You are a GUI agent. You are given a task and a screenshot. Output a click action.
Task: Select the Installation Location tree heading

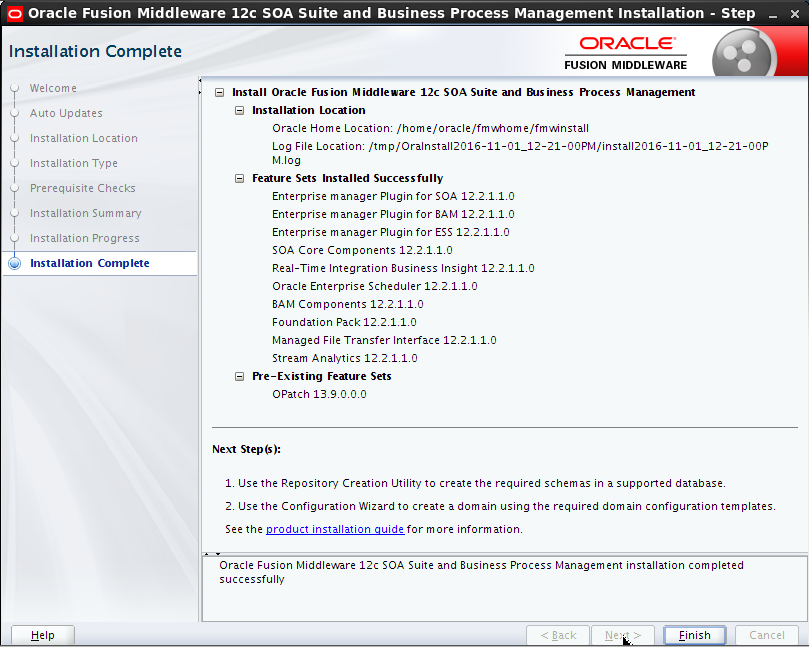pyautogui.click(x=309, y=110)
